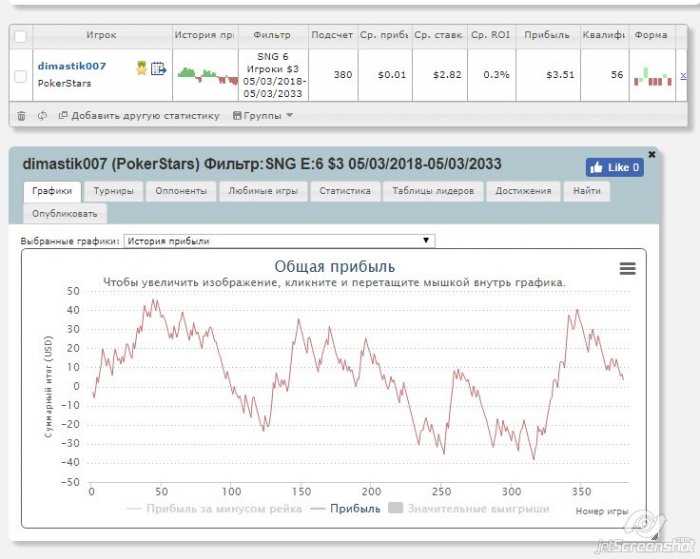Open the Выбранные графики dropdown
Image resolution: width=700 pixels, height=559 pixels.
279,241
